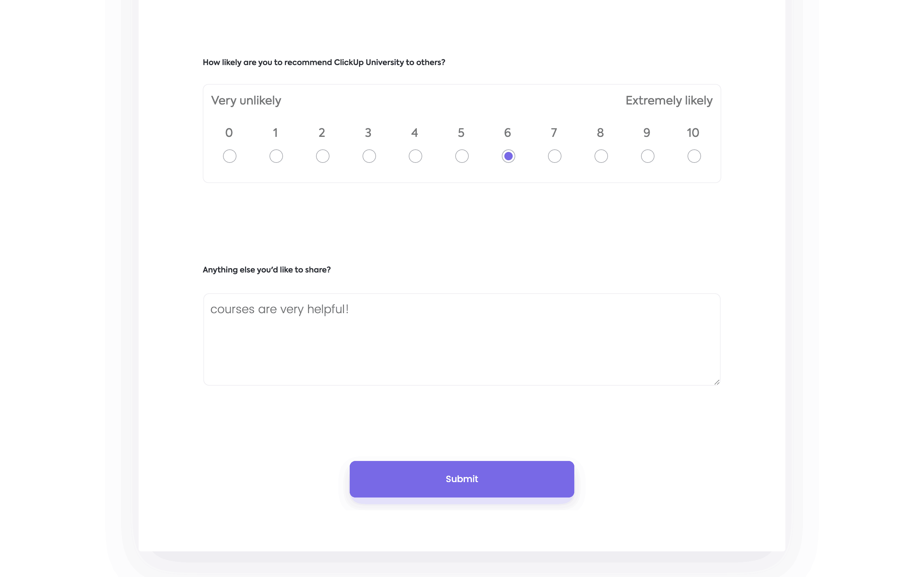
Task: Choose rating 5 radio button
Action: [x=462, y=156]
